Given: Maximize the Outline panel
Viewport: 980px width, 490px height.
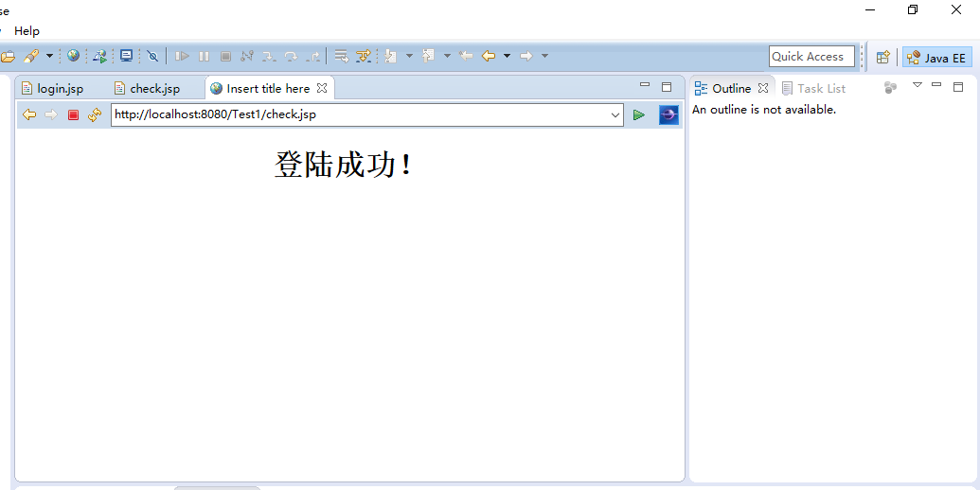Looking at the screenshot, I should (958, 87).
